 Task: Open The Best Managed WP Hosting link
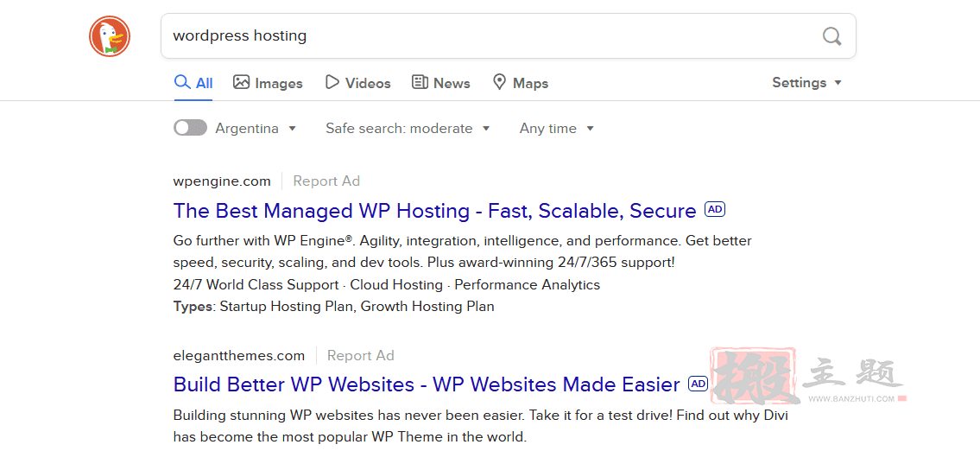435,211
